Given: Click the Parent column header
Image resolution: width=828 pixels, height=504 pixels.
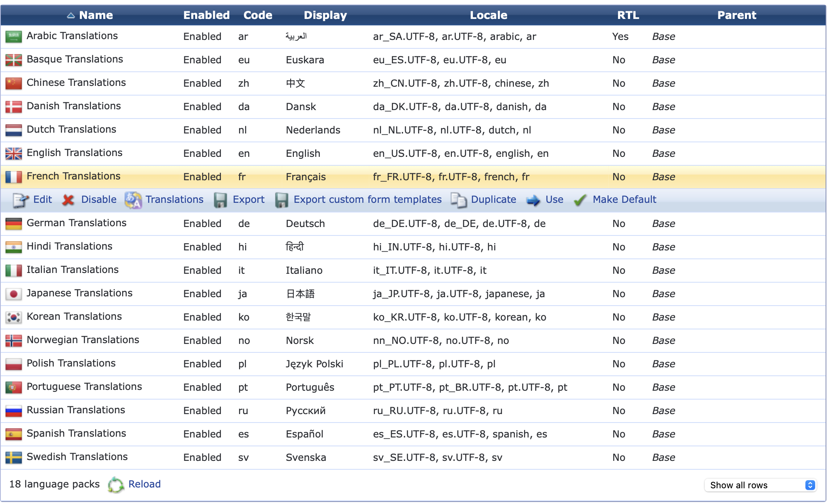Looking at the screenshot, I should (x=736, y=15).
